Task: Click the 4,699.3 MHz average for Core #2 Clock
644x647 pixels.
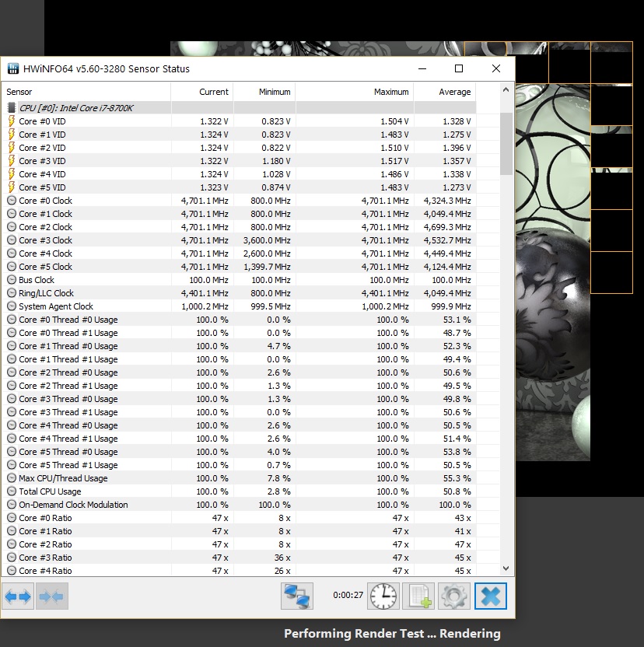Action: pyautogui.click(x=447, y=227)
